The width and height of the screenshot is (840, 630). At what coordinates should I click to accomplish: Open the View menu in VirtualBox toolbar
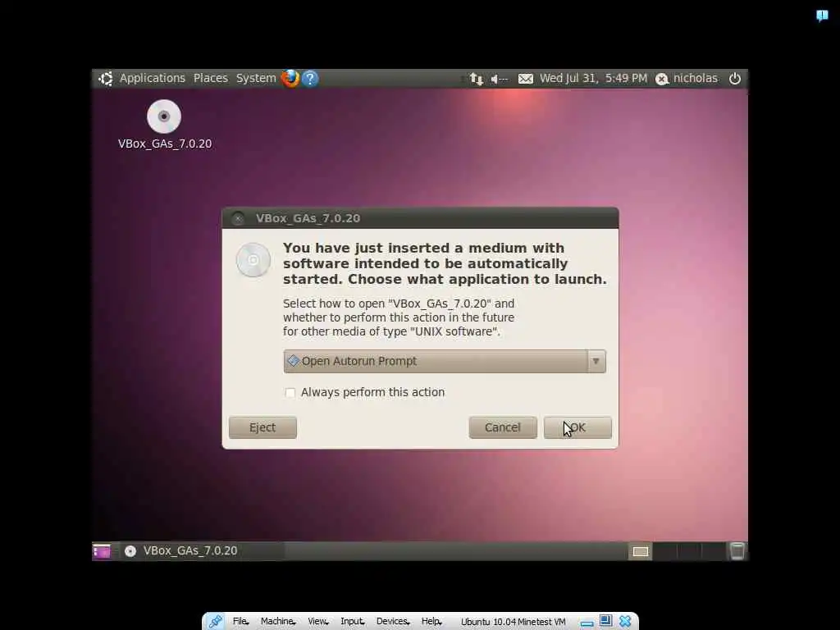click(x=317, y=622)
